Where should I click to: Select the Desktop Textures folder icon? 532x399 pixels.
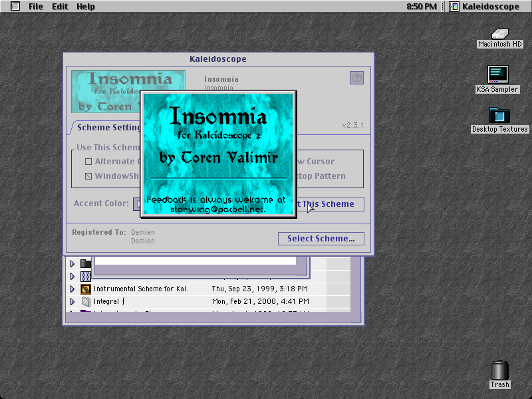(499, 115)
